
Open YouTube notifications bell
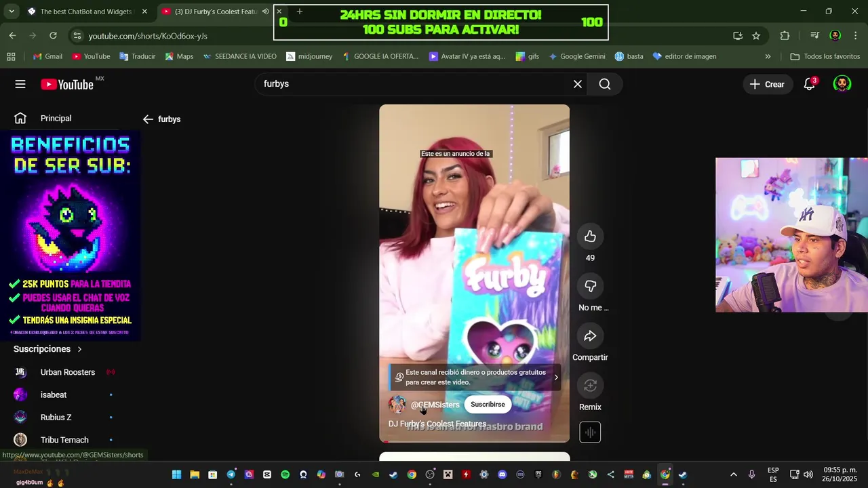point(810,84)
